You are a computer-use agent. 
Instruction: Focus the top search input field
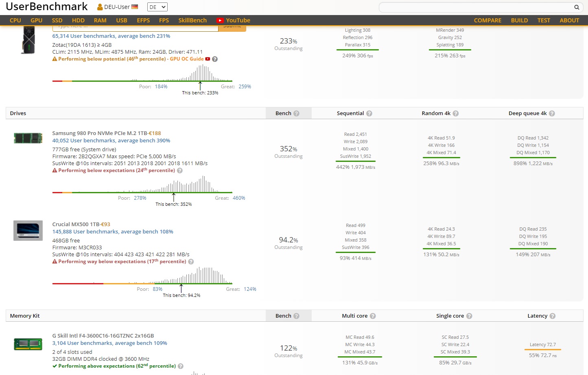coord(476,7)
